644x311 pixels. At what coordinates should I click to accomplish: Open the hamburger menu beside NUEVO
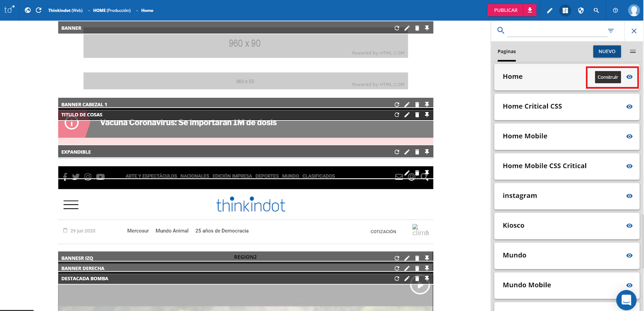point(633,51)
